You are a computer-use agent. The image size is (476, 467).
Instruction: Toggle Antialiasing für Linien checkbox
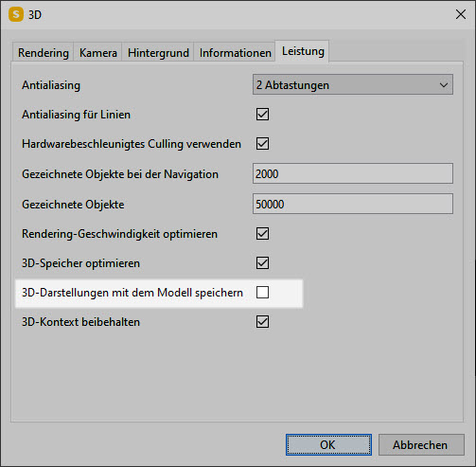262,115
